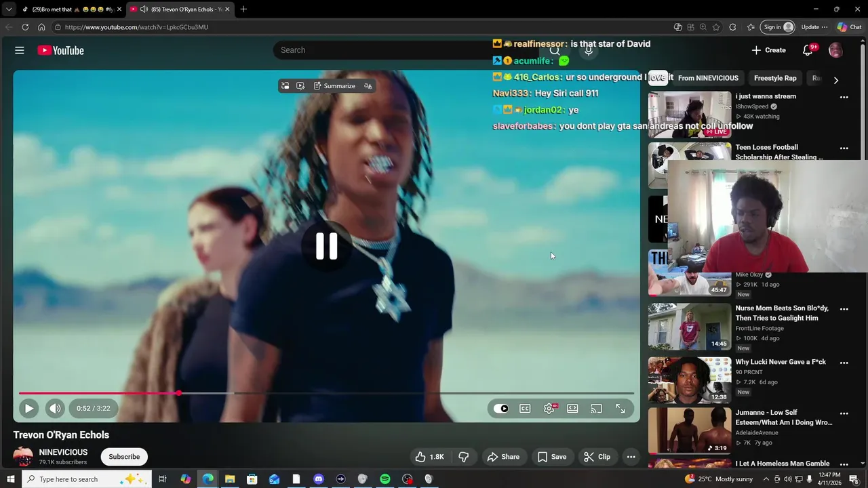This screenshot has width=868, height=488.
Task: Open 'Why Lucki Never Gave a F*ck' thumbnail
Action: (x=690, y=380)
